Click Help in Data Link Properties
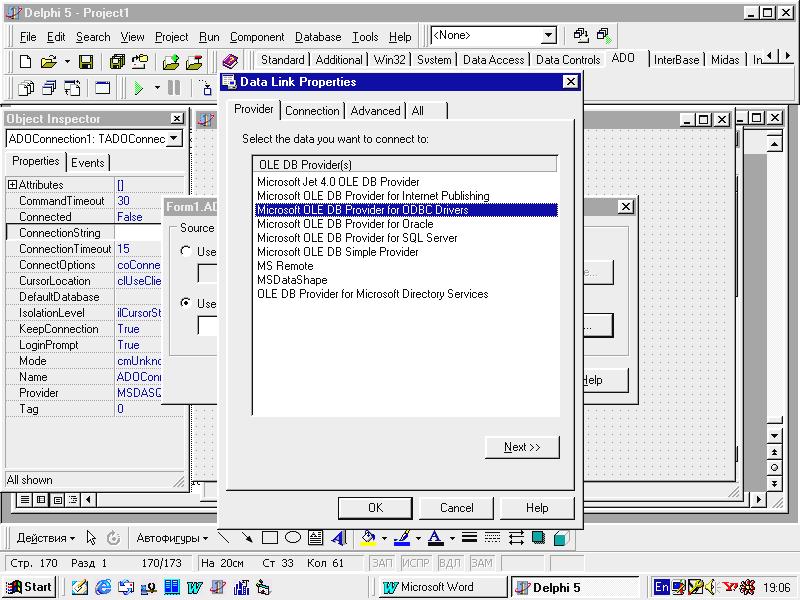800x600 pixels. click(537, 508)
